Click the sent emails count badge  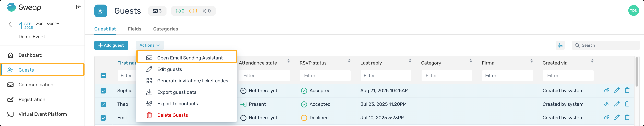click(x=157, y=11)
